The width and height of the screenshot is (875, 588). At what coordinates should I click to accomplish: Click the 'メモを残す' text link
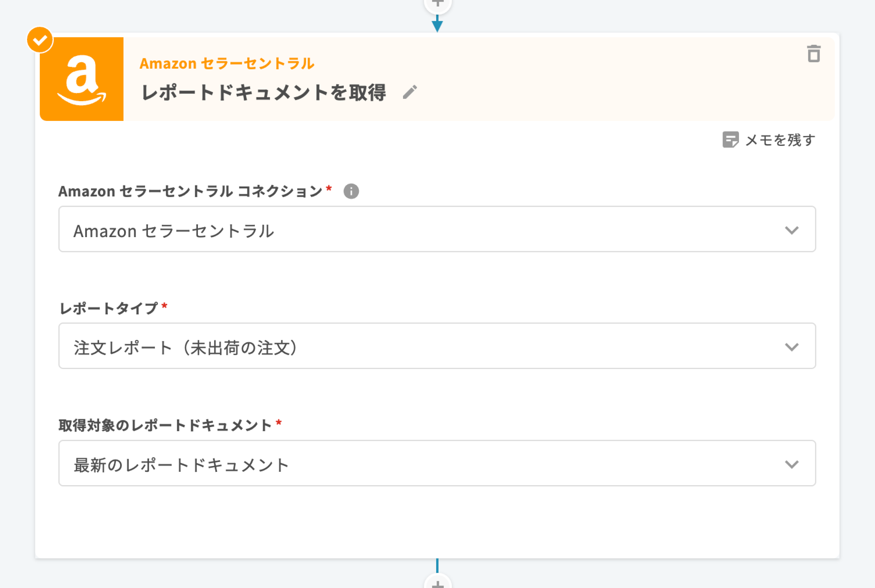click(x=780, y=140)
